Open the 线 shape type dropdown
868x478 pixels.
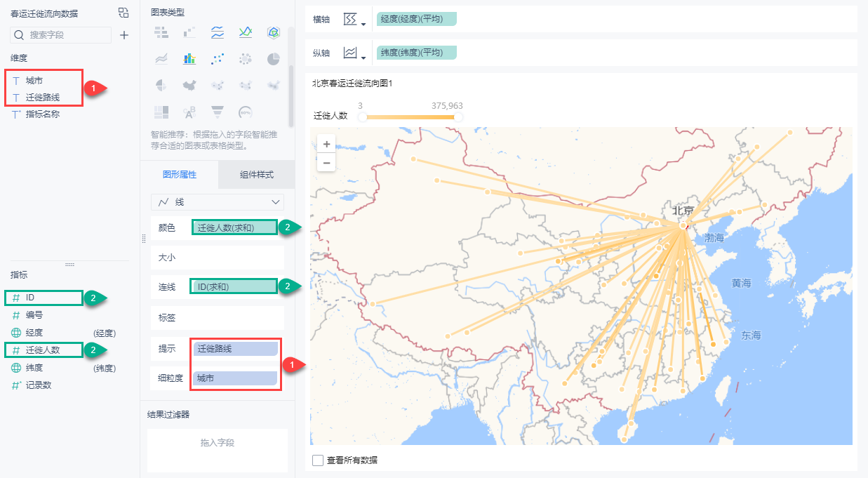[218, 202]
